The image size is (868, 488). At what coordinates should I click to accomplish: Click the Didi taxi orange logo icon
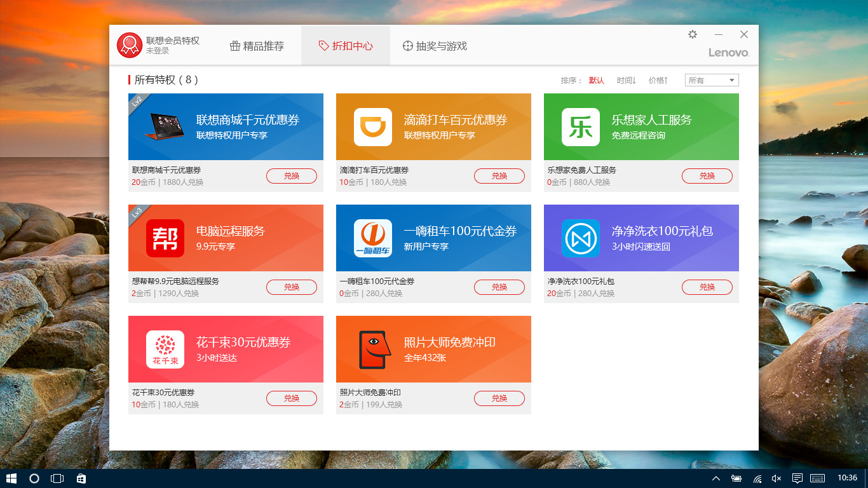[x=372, y=127]
